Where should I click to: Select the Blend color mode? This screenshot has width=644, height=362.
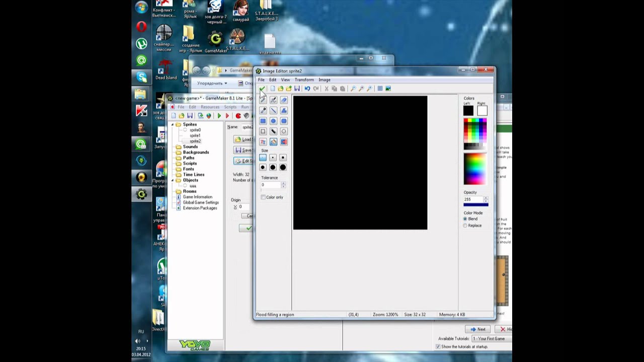pyautogui.click(x=465, y=219)
